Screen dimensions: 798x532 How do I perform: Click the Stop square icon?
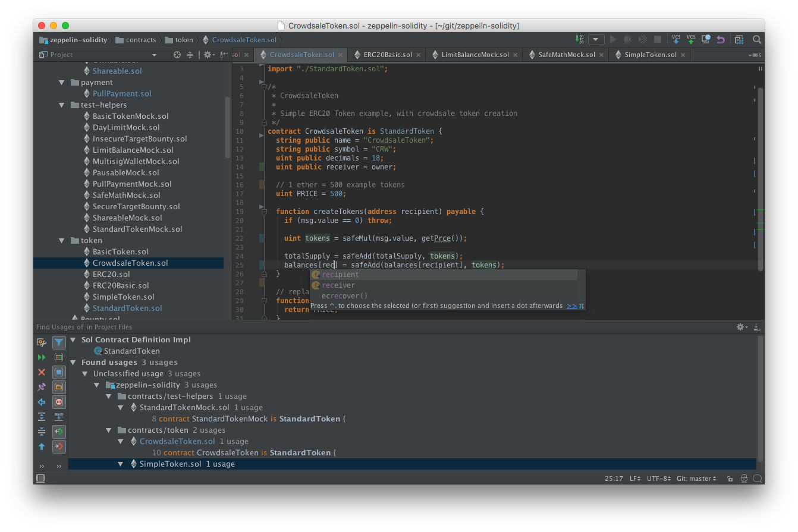tap(658, 39)
